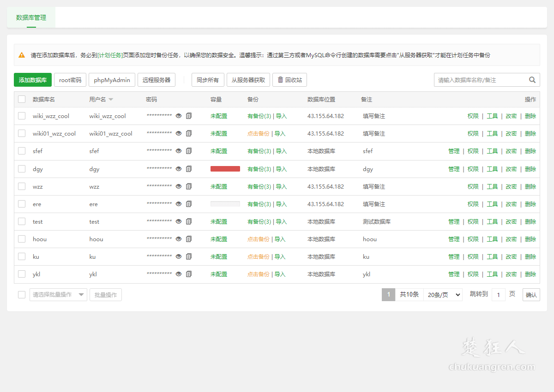Screen dimensions: 554x392
Task: Click the warning icon in notice bar
Action: pyautogui.click(x=22, y=55)
